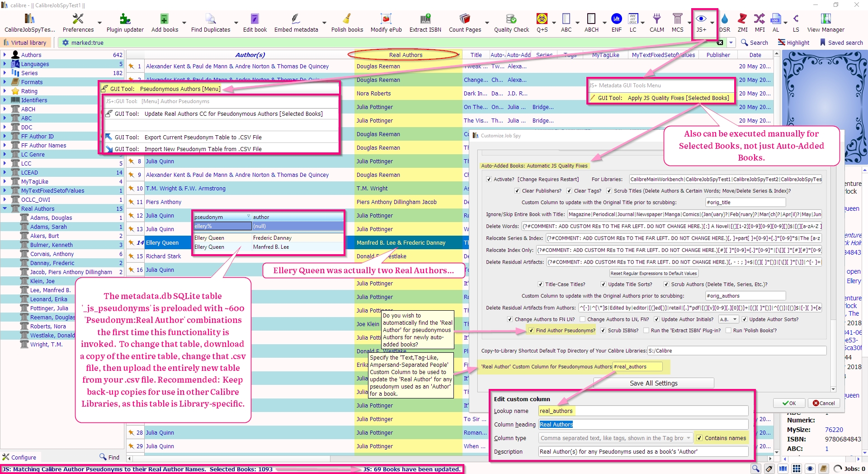Viewport: 868px width, 474px height.
Task: Toggle the Clear Tags? checkbox
Action: (569, 191)
